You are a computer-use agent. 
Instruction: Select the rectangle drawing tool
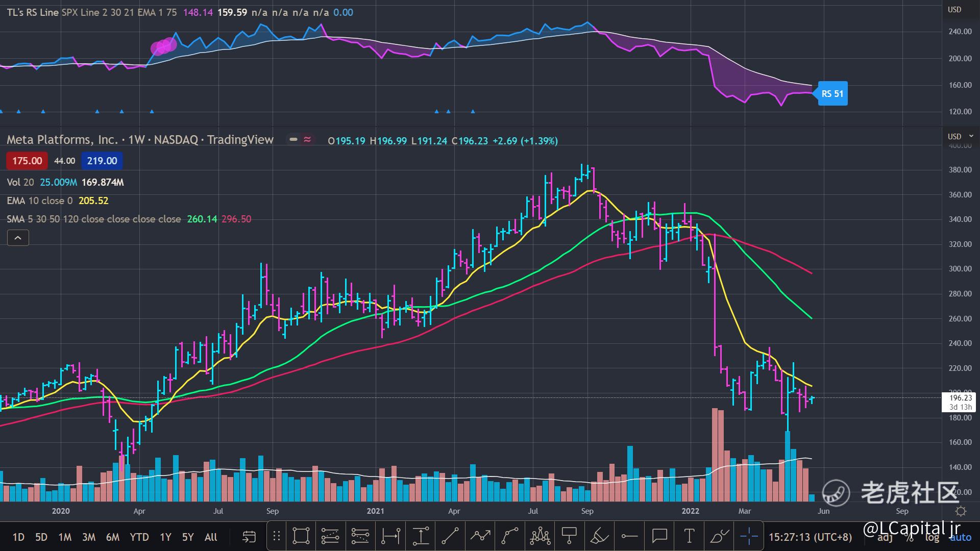click(301, 536)
